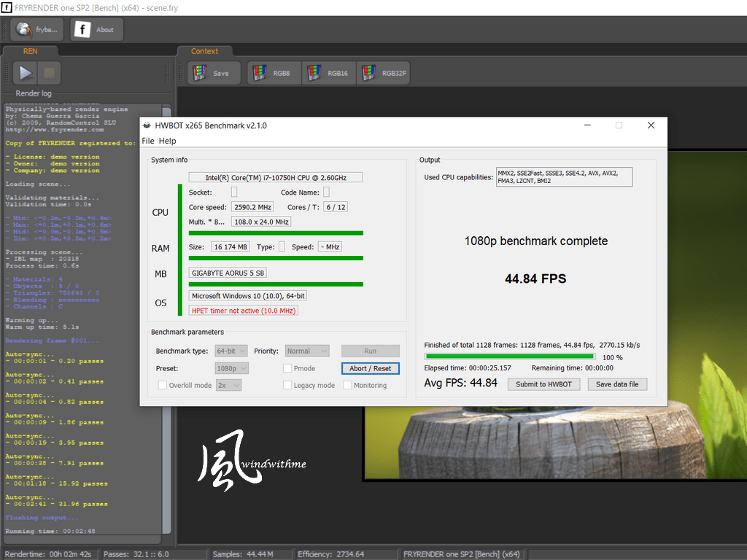
Task: Open the Overkill mode 2x dropdown
Action: coord(228,385)
